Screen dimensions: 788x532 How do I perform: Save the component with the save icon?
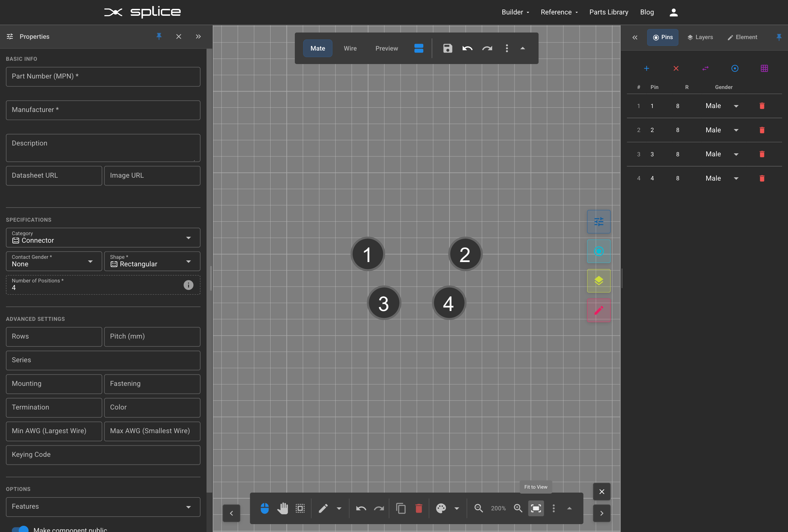447,49
